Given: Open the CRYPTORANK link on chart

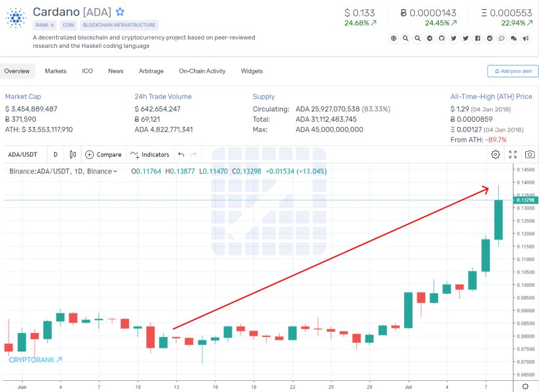Looking at the screenshot, I should [35, 360].
